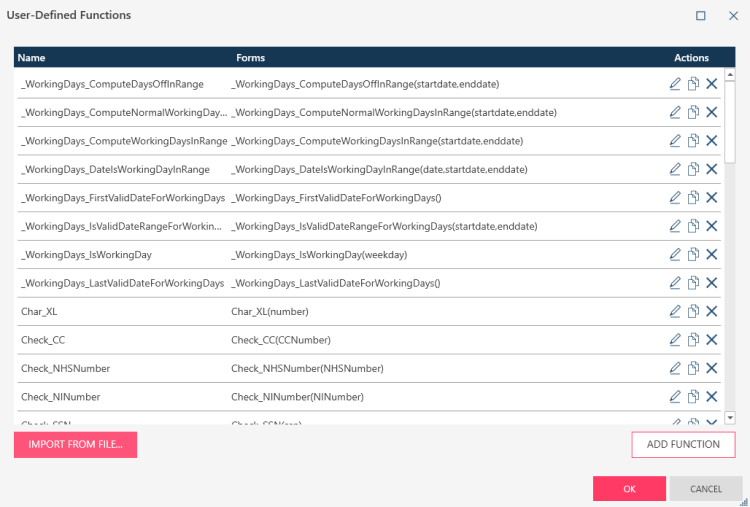Close the User-Defined Functions dialog
750x507 pixels.
click(x=733, y=16)
